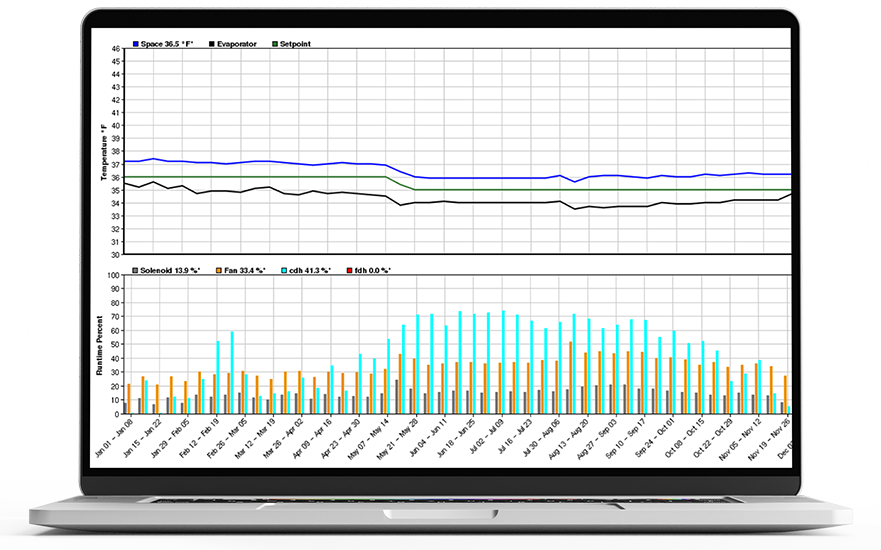Viewport: 881px width, 550px height.
Task: Click the 'Nov 19 – Nov 26' date label
Action: pos(769,438)
